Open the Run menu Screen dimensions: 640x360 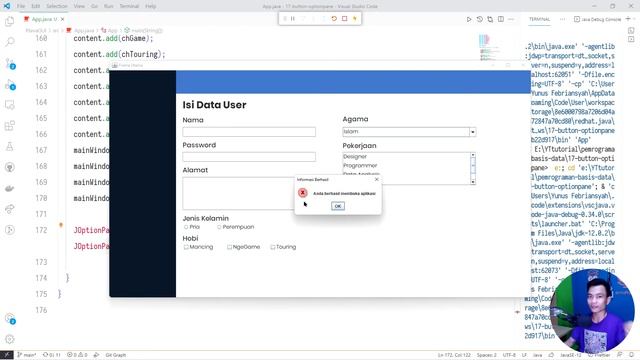[109, 6]
